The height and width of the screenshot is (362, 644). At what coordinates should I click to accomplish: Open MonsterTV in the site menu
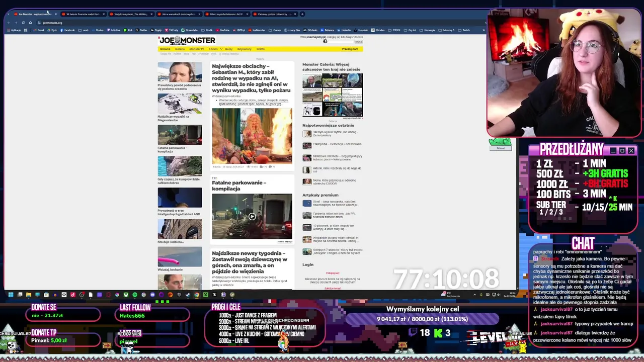click(196, 49)
